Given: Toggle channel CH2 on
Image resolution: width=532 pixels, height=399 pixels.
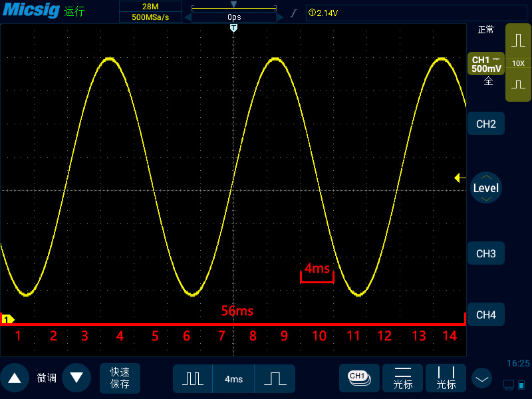Looking at the screenshot, I should [x=486, y=124].
